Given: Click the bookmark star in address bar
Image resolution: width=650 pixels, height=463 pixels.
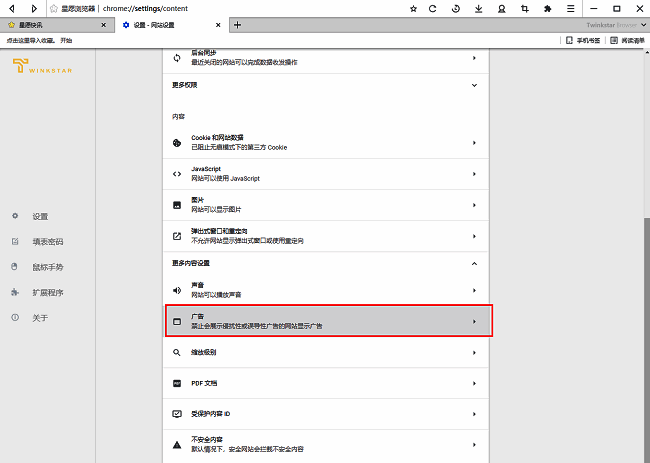Looking at the screenshot, I should tap(414, 8).
